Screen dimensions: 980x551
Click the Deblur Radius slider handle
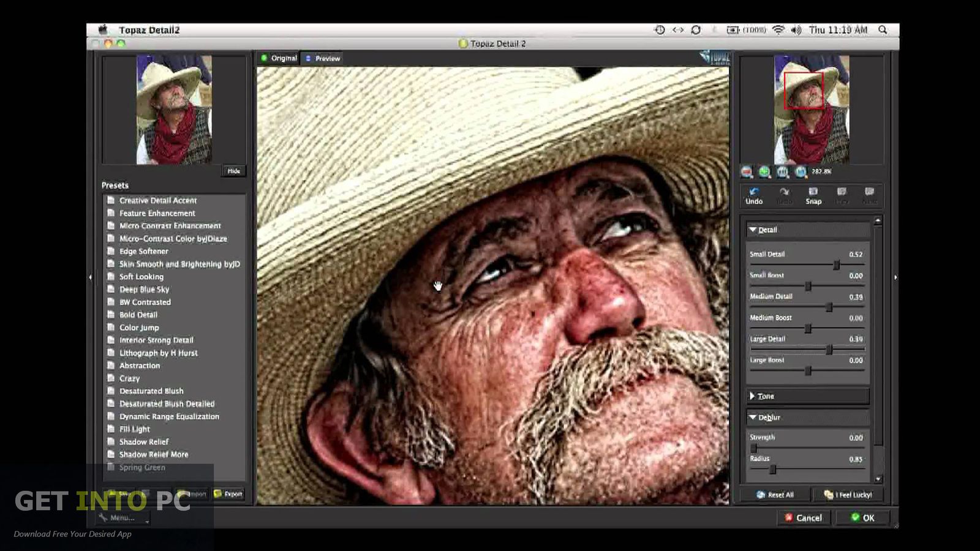coord(773,470)
